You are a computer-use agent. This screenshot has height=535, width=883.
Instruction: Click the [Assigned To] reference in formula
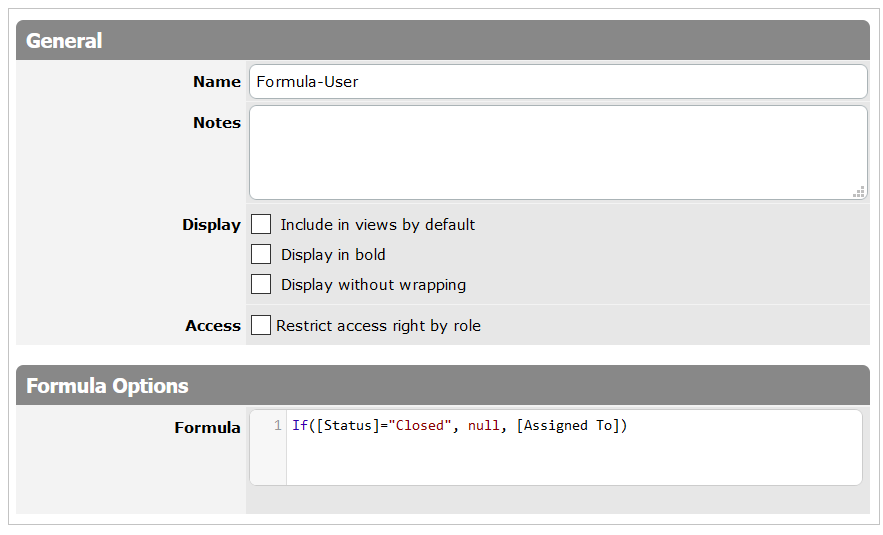tap(568, 425)
